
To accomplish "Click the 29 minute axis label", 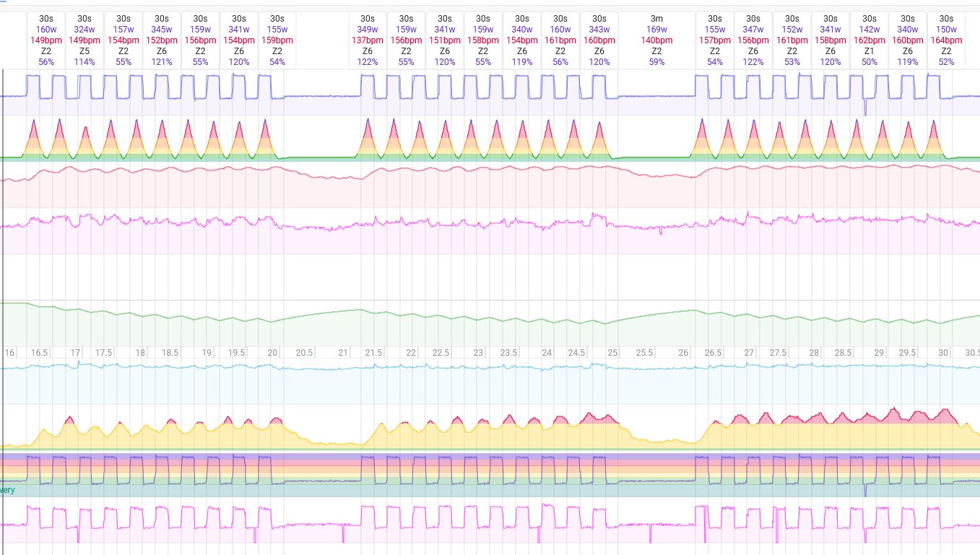I will click(x=879, y=353).
